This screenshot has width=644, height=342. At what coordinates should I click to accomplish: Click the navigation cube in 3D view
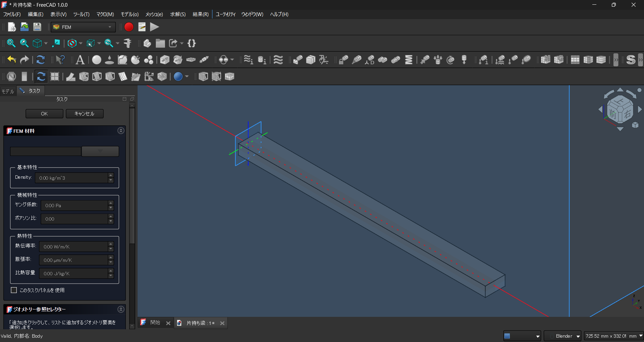pos(620,110)
